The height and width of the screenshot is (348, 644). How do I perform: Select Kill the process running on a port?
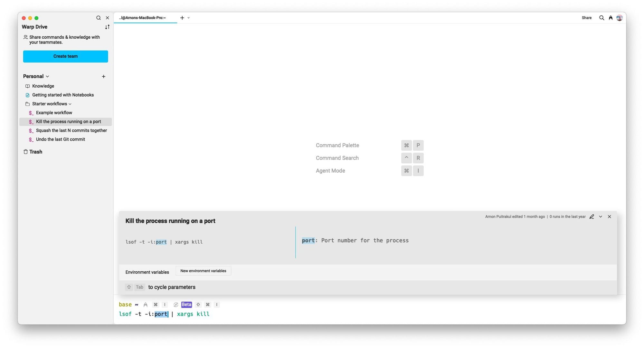65,122
